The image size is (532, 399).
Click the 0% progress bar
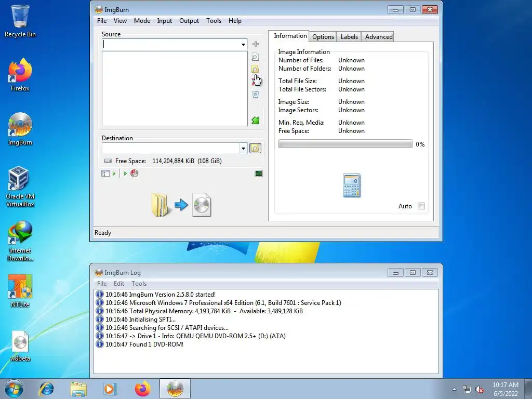pos(345,144)
